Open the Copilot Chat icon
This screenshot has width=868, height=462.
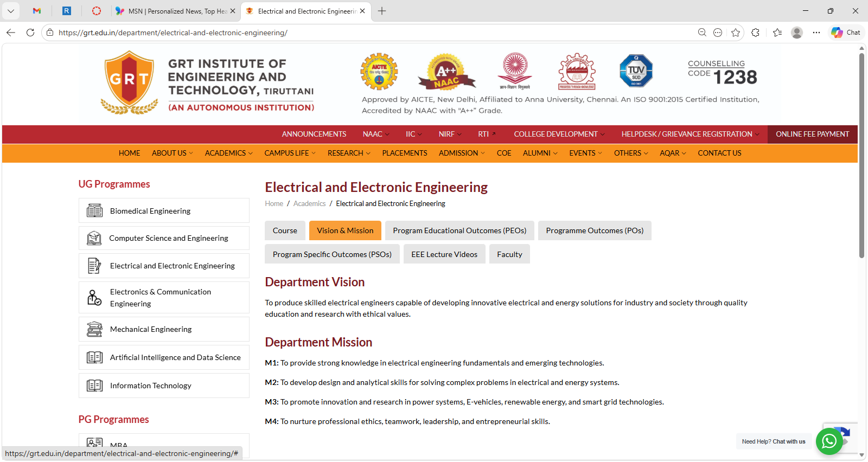click(x=846, y=33)
